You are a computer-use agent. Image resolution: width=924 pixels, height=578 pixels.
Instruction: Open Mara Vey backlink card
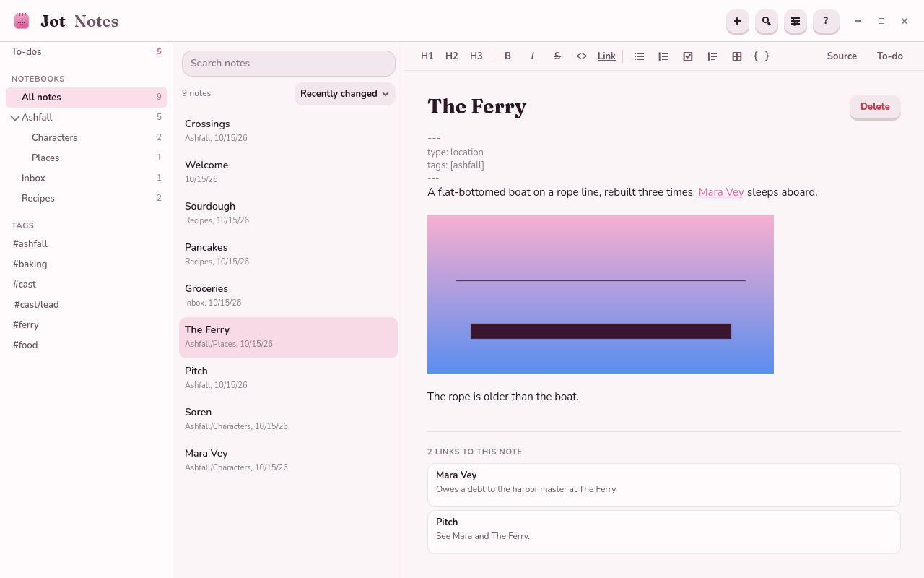click(x=664, y=485)
